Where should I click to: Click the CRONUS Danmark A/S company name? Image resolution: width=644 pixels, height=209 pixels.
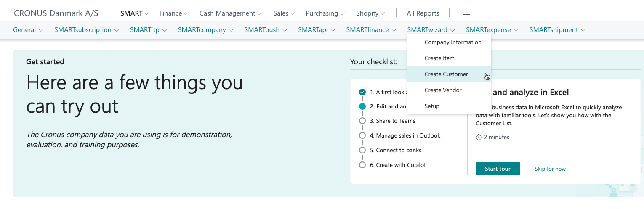pyautogui.click(x=56, y=13)
